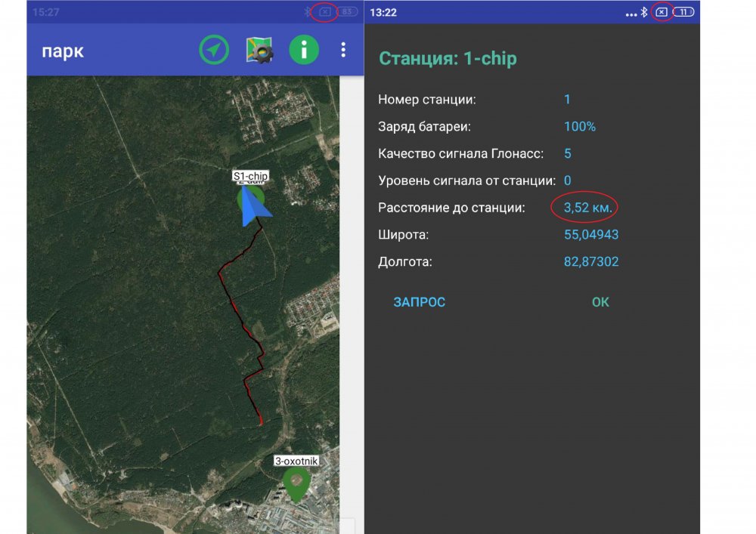Tap the парк title in app bar
Viewport: 756px width, 534px height.
[x=63, y=51]
